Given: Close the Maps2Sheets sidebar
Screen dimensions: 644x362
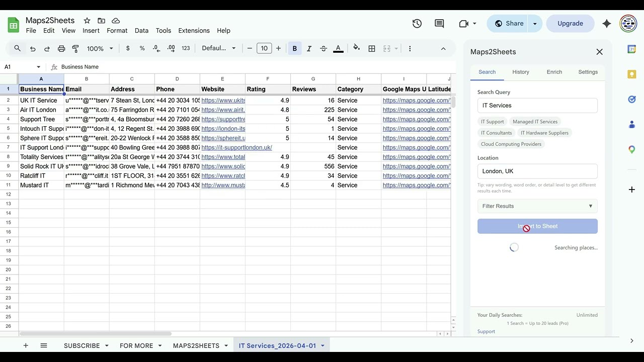Looking at the screenshot, I should pyautogui.click(x=599, y=52).
